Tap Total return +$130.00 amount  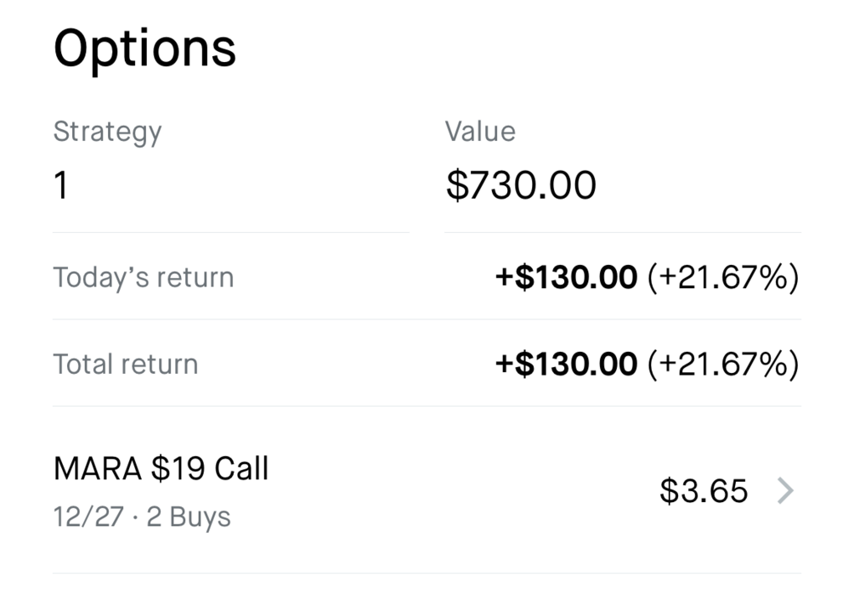[566, 365]
